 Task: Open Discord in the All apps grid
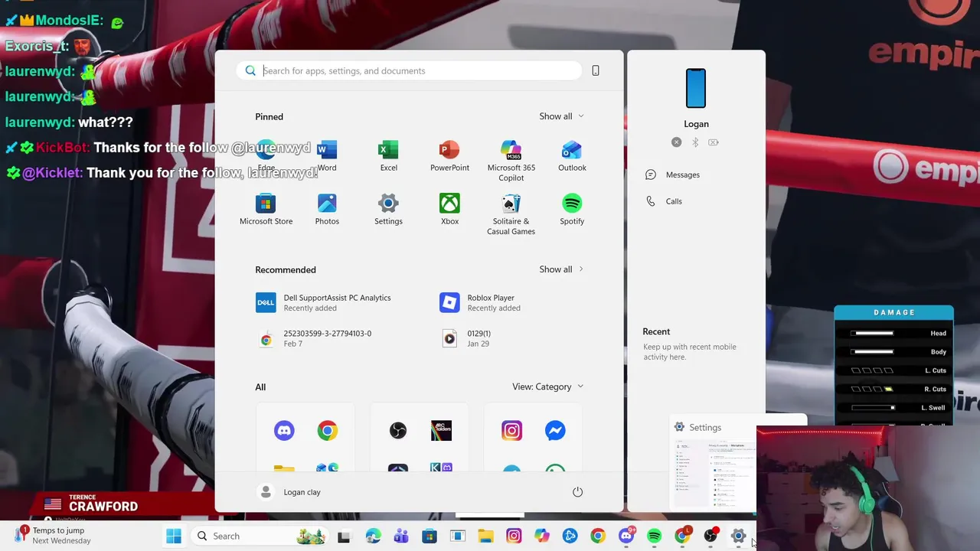click(284, 431)
